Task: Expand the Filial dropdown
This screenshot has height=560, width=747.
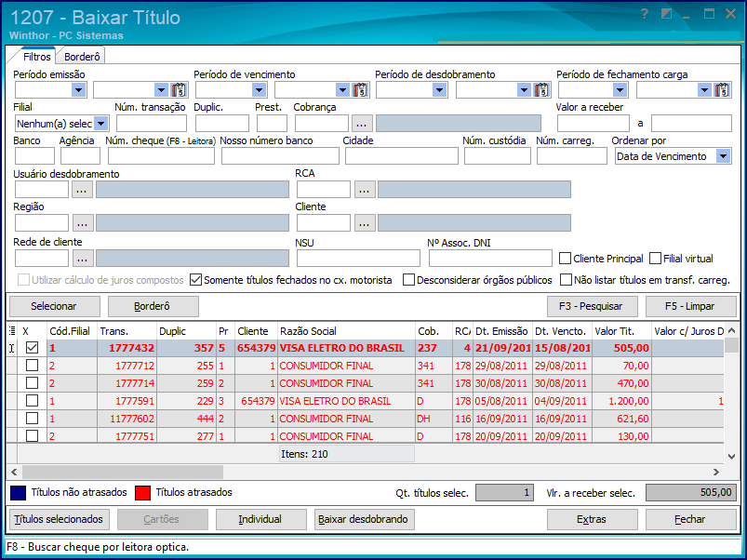Action: click(101, 124)
